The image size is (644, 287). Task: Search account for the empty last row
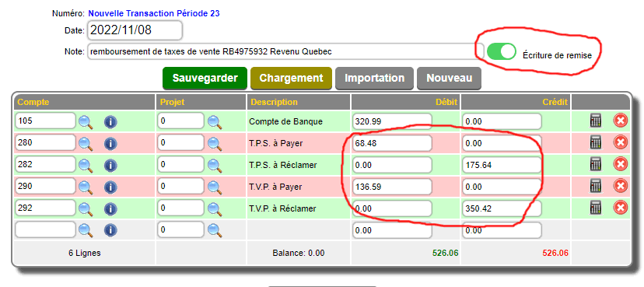pyautogui.click(x=86, y=230)
